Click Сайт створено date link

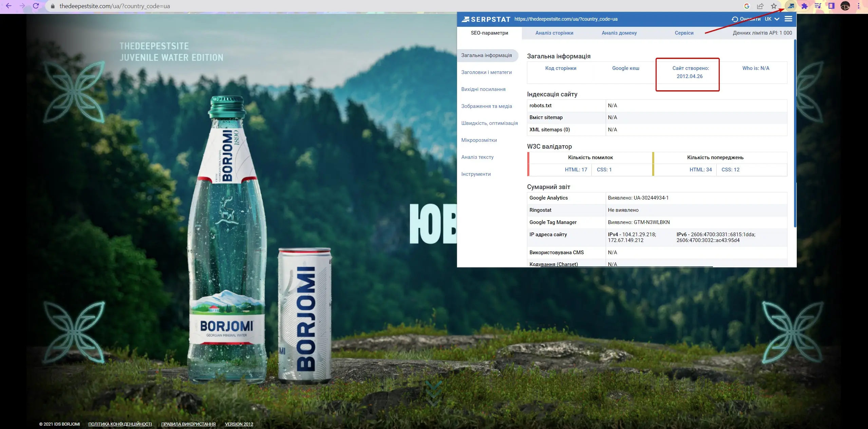click(690, 72)
